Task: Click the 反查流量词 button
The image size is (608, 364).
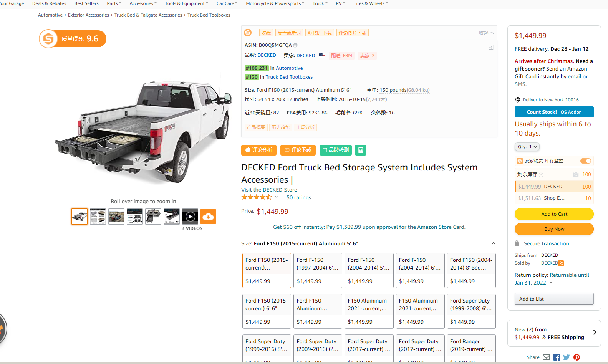Action: click(289, 33)
